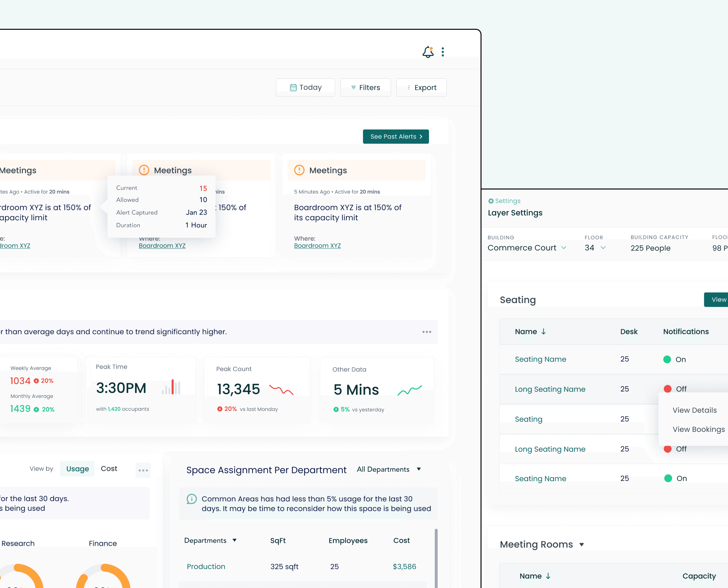Viewport: 728px width, 588px height.
Task: Select View Details in context menu
Action: click(x=694, y=410)
